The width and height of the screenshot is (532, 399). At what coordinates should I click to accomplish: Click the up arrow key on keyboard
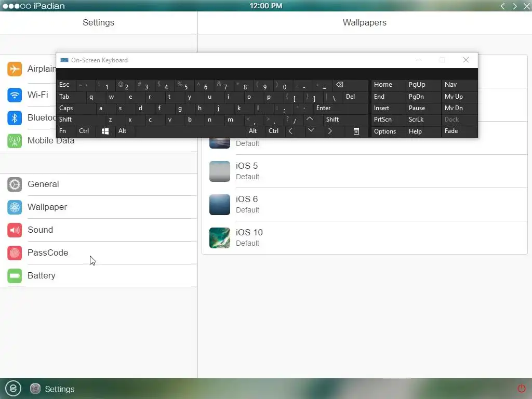coord(310,119)
